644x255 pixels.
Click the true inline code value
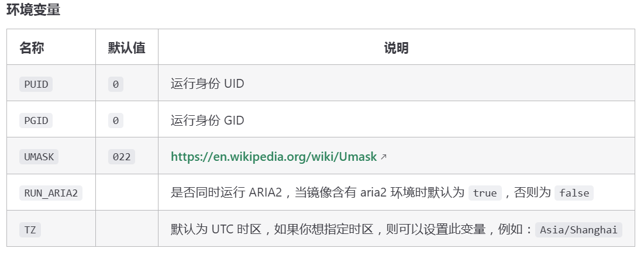coord(485,193)
